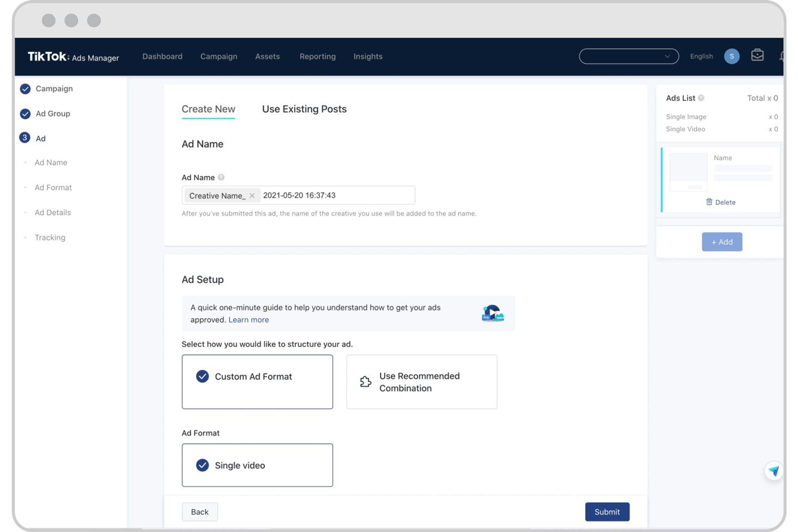Viewport: 798px width, 532px height.
Task: Select Use Recommended Combination option
Action: [x=422, y=382]
